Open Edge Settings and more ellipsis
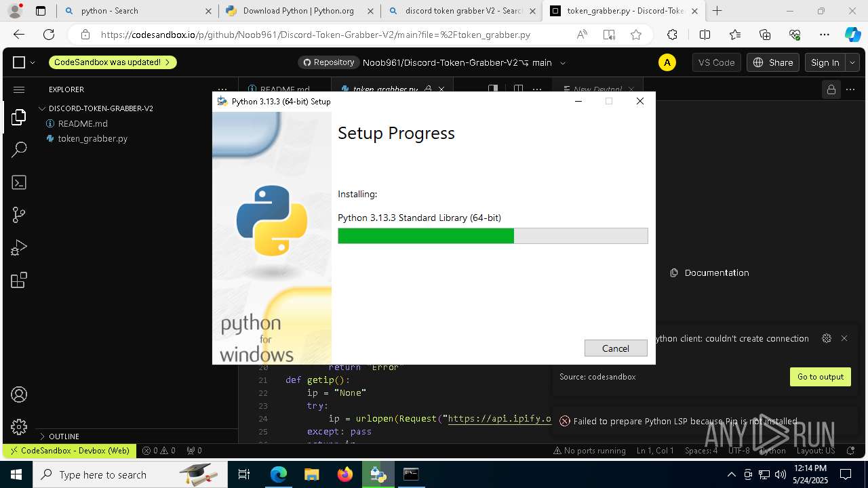This screenshot has width=868, height=488. click(x=825, y=35)
